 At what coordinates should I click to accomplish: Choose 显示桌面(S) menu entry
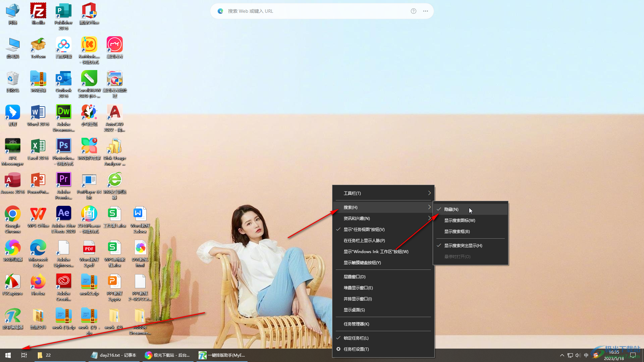pyautogui.click(x=383, y=310)
